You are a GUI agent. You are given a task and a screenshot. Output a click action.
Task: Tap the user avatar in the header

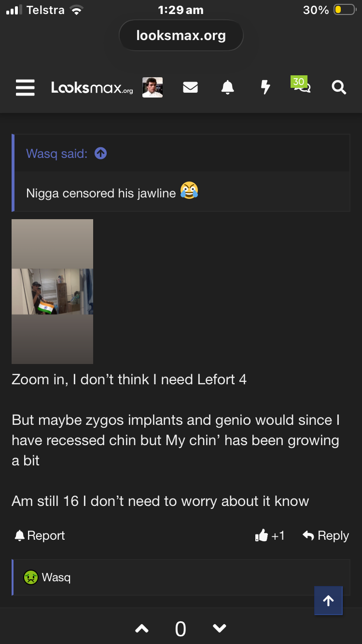pos(153,87)
